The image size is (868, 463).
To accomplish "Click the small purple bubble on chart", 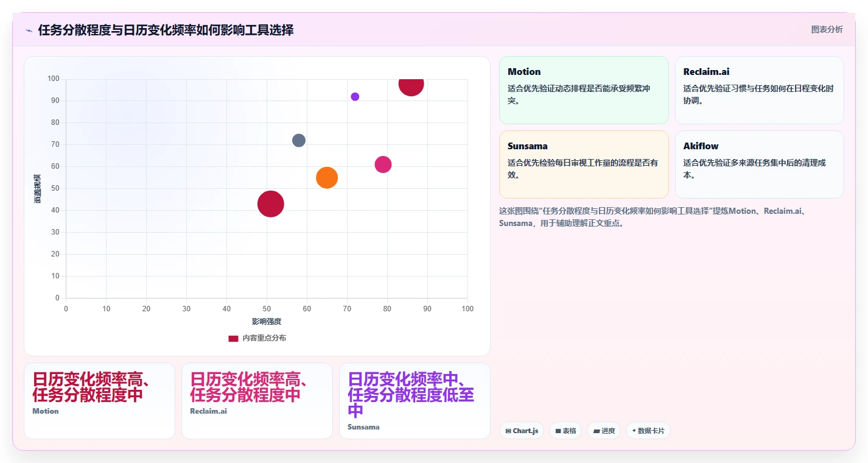I will (355, 97).
